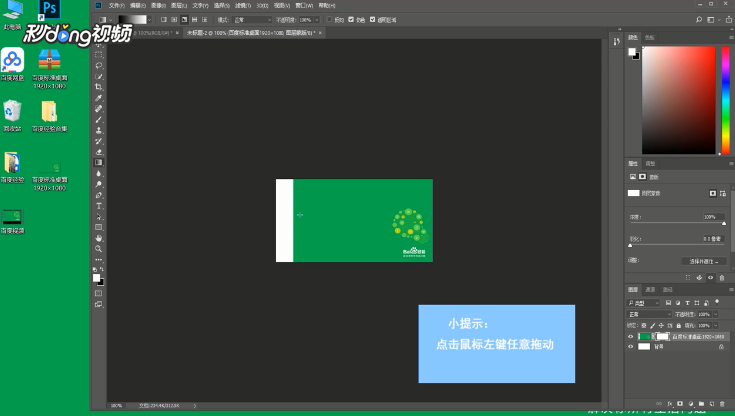The height and width of the screenshot is (416, 735).
Task: Toggle mask visibility eye in Properties panel
Action: click(711, 278)
